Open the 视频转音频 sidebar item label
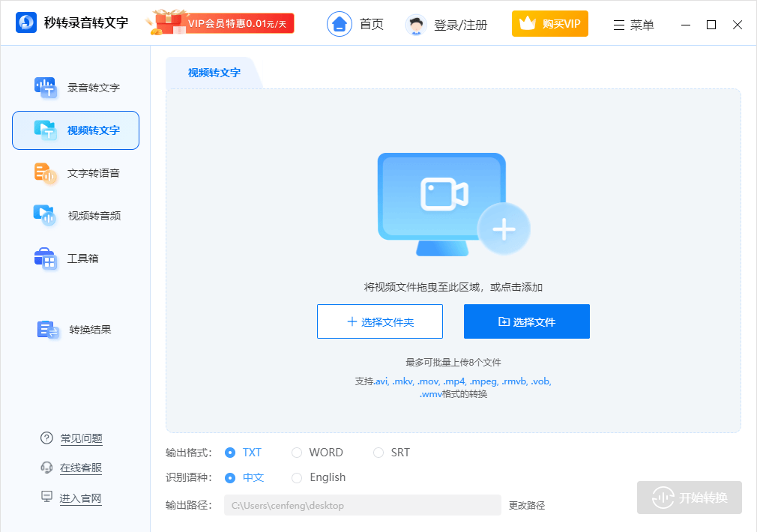The image size is (757, 532). 94,216
